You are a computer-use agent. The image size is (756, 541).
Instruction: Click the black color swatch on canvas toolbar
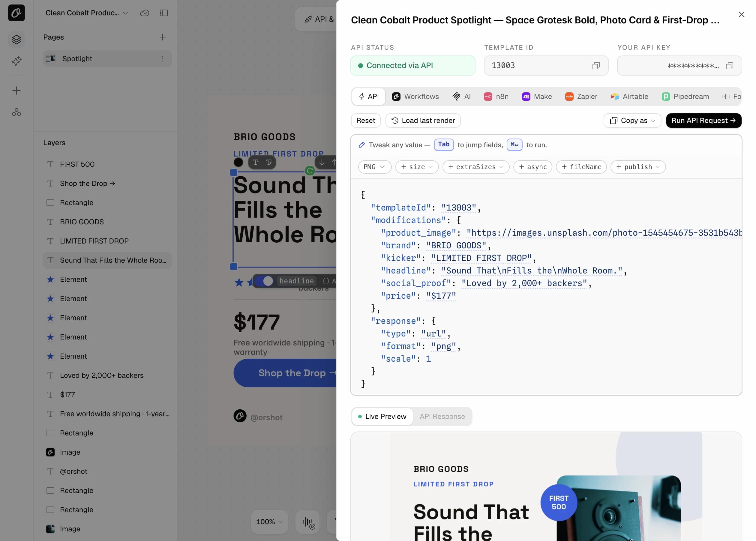coord(238,162)
